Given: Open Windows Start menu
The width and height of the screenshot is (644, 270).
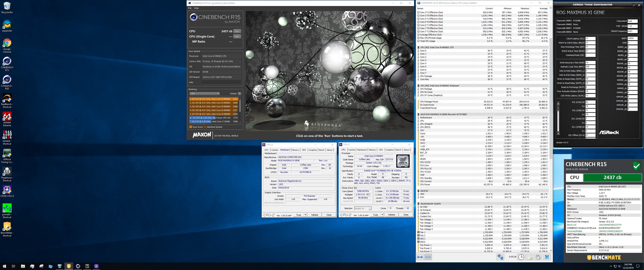Looking at the screenshot, I should click(4, 266).
